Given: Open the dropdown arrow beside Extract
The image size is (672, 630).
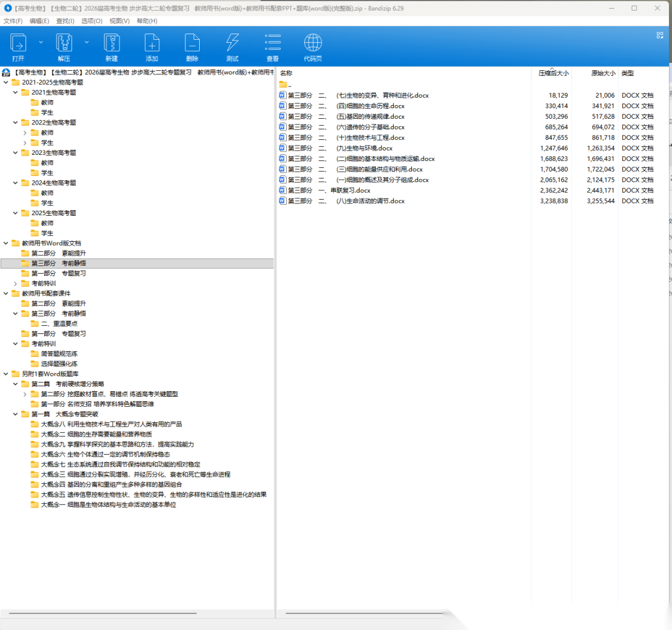Looking at the screenshot, I should click(86, 42).
